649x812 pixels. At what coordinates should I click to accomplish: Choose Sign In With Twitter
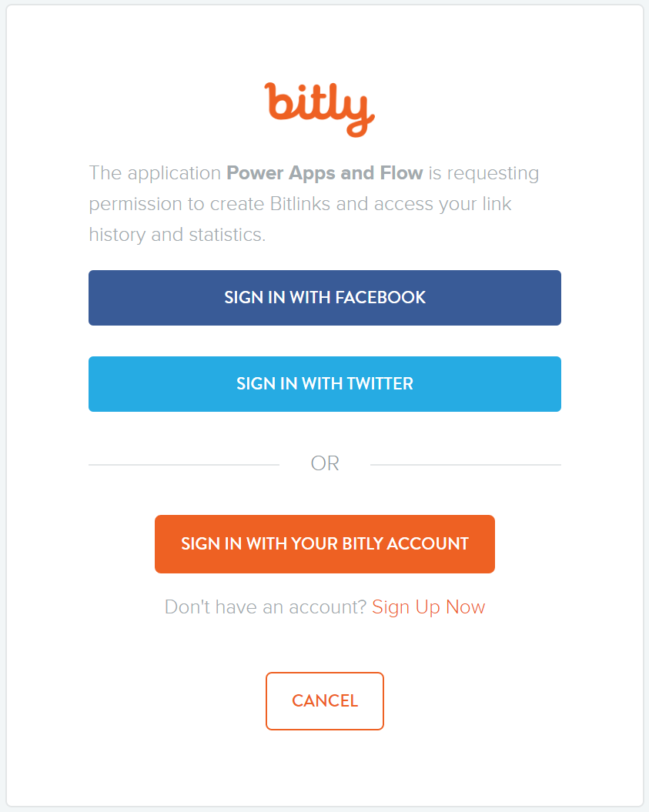click(x=324, y=383)
